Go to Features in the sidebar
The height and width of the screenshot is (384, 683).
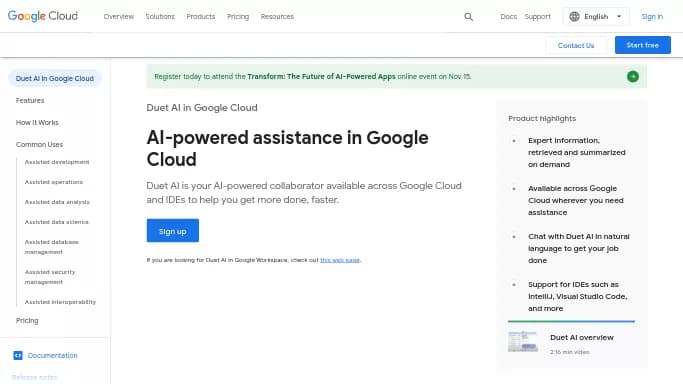tap(30, 101)
